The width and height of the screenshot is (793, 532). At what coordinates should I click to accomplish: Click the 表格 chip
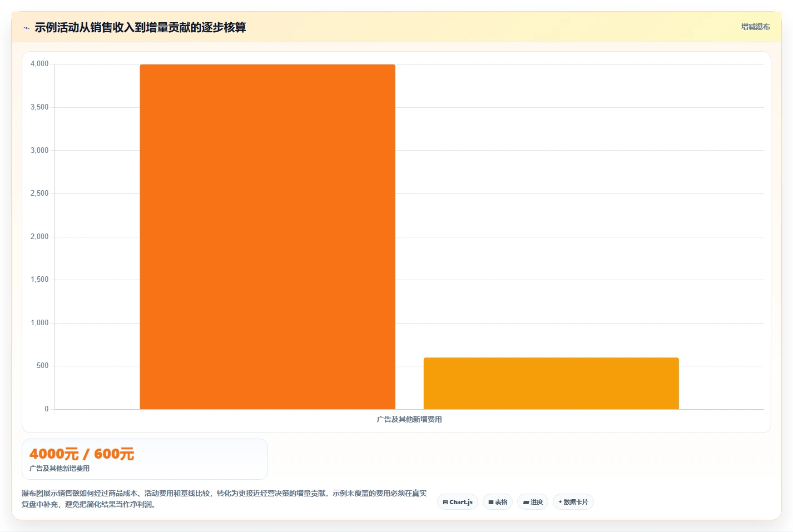point(498,502)
